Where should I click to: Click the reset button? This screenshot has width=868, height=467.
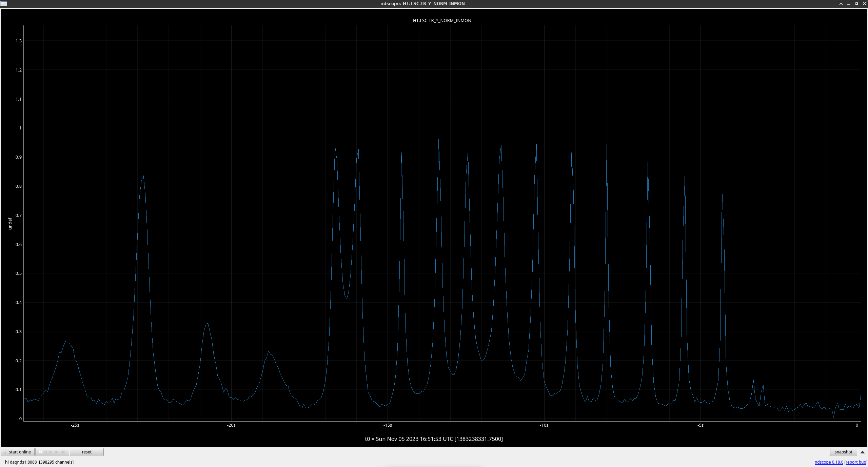[x=86, y=452]
